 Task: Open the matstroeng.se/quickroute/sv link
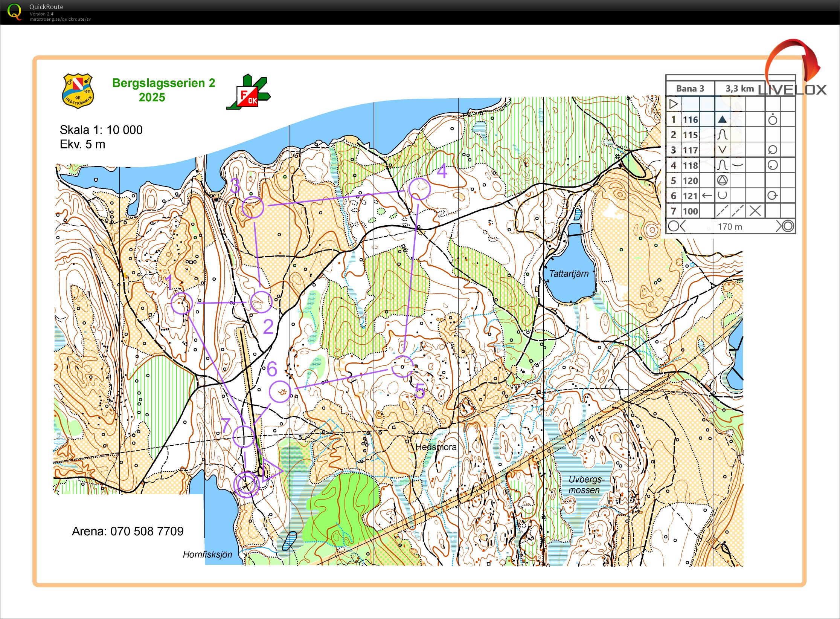(x=60, y=19)
